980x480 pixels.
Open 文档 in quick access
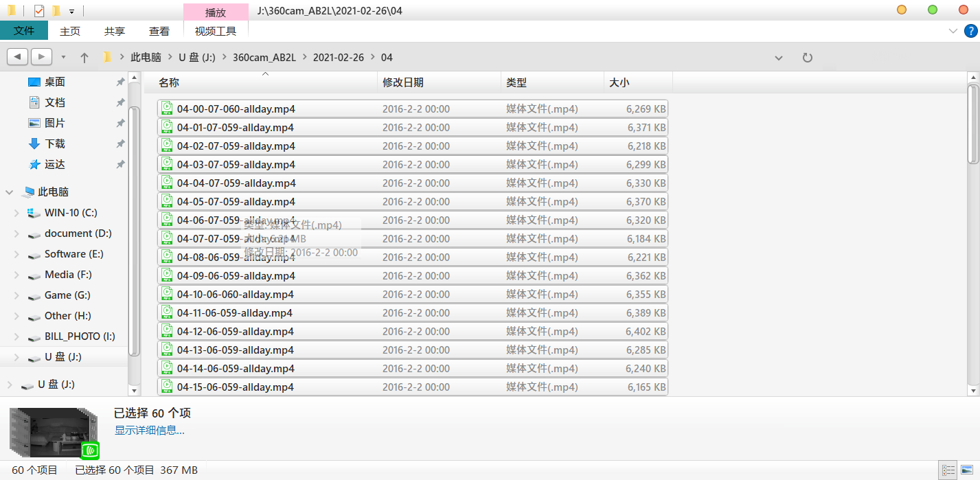point(55,102)
